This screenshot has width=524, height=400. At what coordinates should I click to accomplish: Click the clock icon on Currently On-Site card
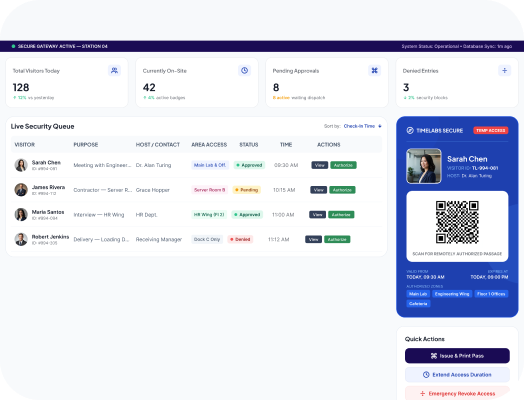[245, 71]
